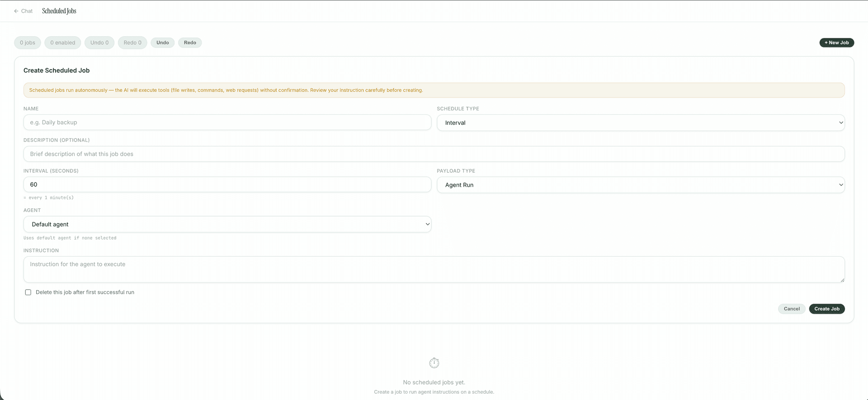Click the + New Job button

coord(836,43)
